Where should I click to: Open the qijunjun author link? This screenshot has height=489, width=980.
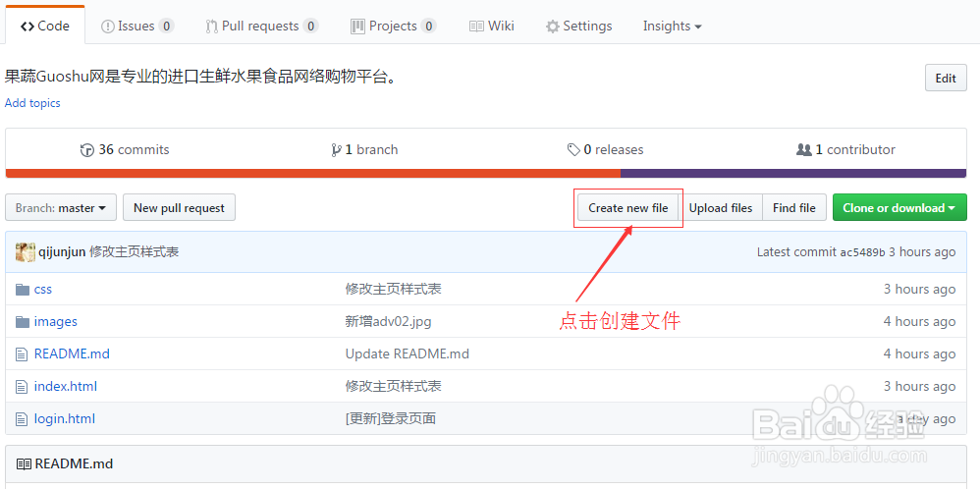tap(62, 252)
